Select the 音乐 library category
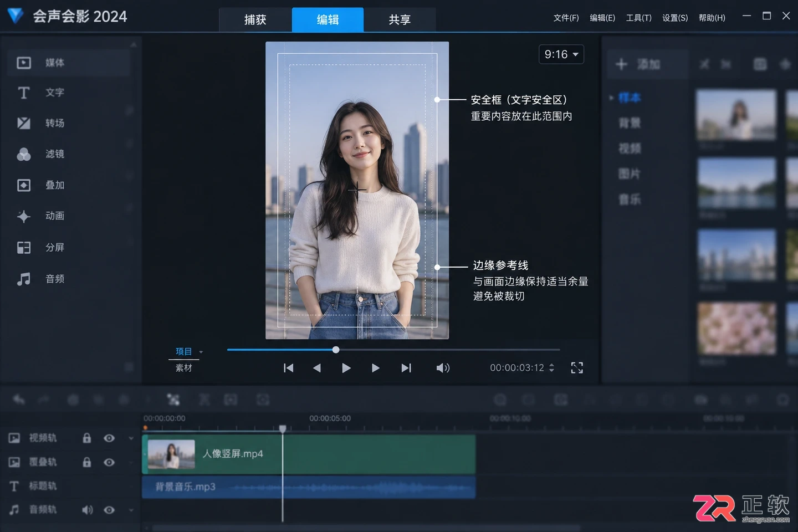Viewport: 798px width, 532px height. coord(630,199)
